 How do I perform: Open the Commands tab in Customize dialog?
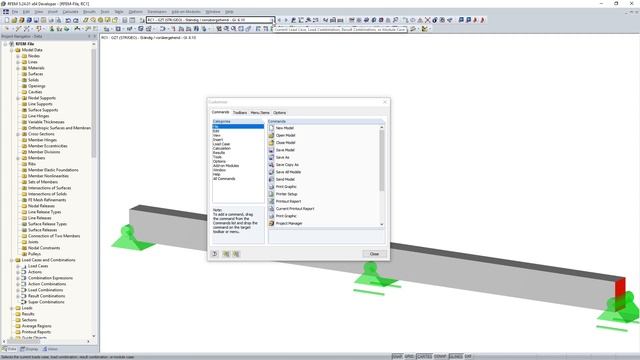click(220, 112)
